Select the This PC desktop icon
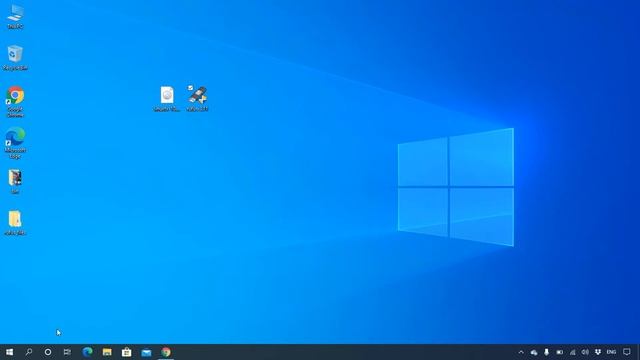The width and height of the screenshot is (640, 360). click(x=15, y=16)
